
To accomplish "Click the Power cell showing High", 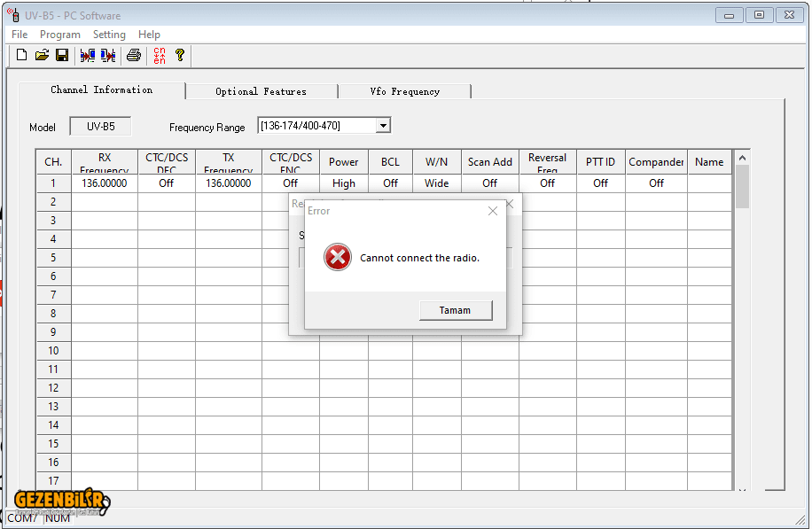I will pyautogui.click(x=344, y=183).
